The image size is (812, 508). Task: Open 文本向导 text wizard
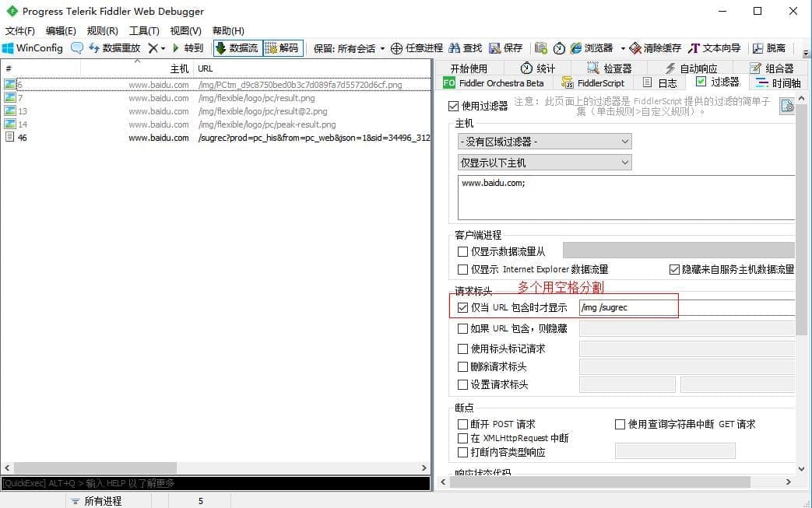[x=714, y=48]
